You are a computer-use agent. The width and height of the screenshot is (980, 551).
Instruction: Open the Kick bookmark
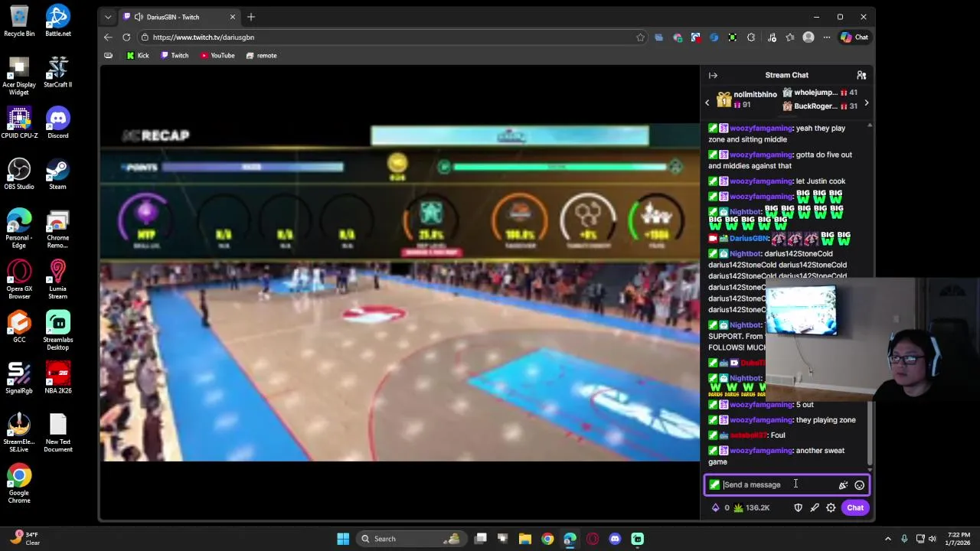[138, 55]
